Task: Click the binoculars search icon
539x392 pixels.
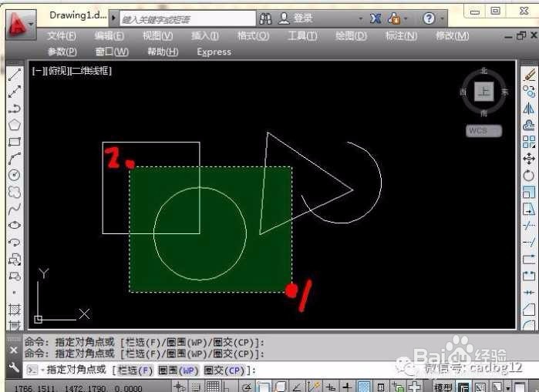Action: (x=265, y=18)
